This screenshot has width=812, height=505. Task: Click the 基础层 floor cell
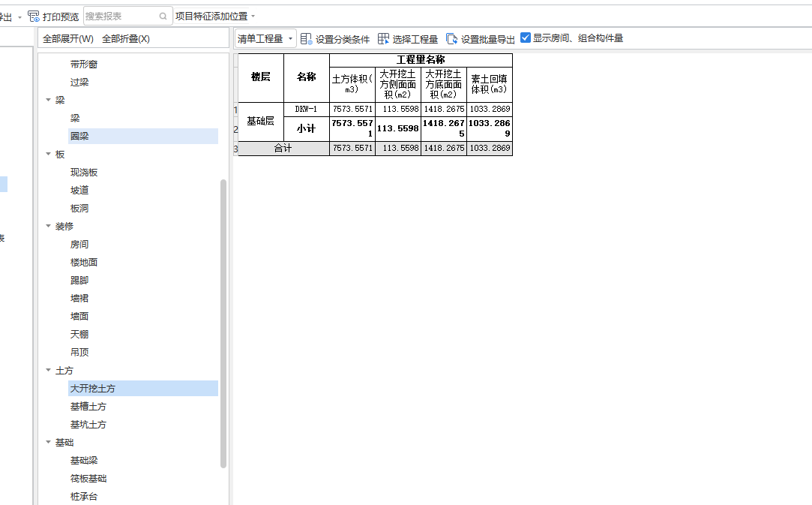tap(261, 122)
